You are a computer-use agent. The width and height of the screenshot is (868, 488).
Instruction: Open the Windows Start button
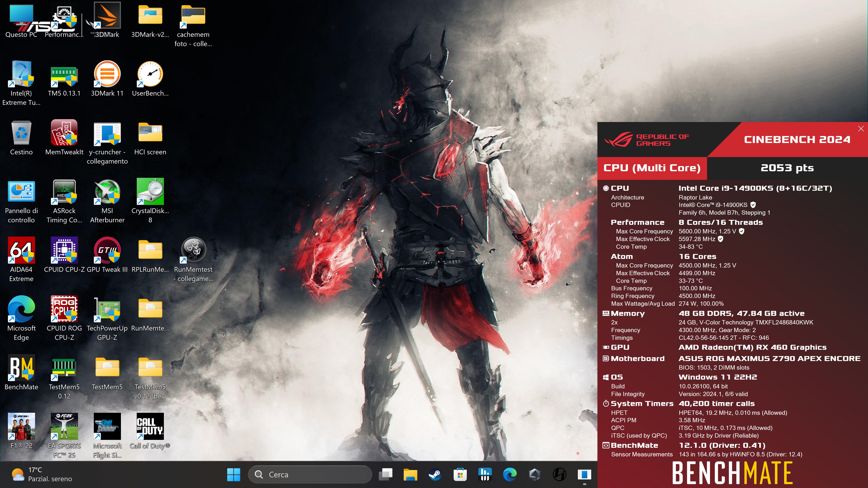click(x=234, y=474)
